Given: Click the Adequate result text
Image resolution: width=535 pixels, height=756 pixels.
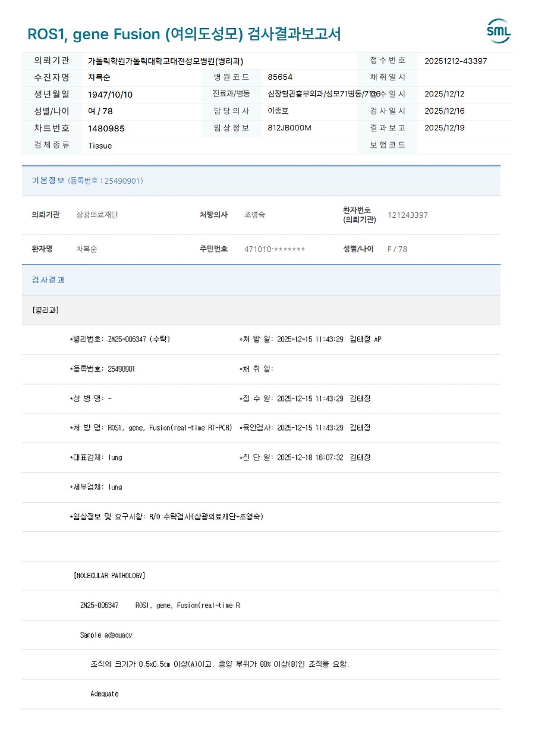Looking at the screenshot, I should click(105, 694).
